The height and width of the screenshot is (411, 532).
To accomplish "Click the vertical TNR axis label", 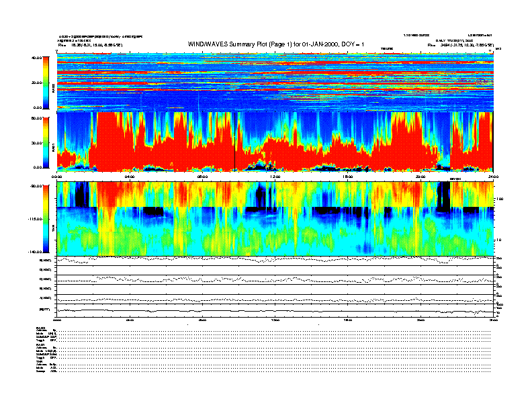I will click(53, 230).
